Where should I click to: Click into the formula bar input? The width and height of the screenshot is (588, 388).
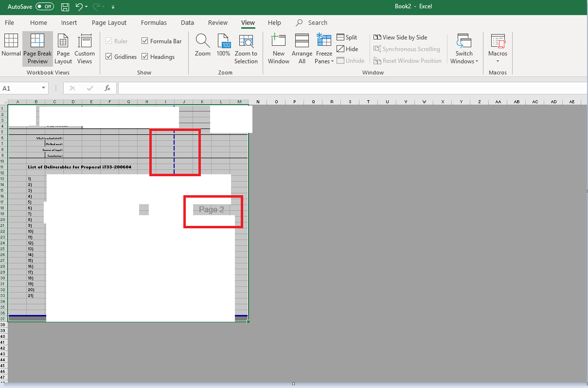click(x=352, y=88)
